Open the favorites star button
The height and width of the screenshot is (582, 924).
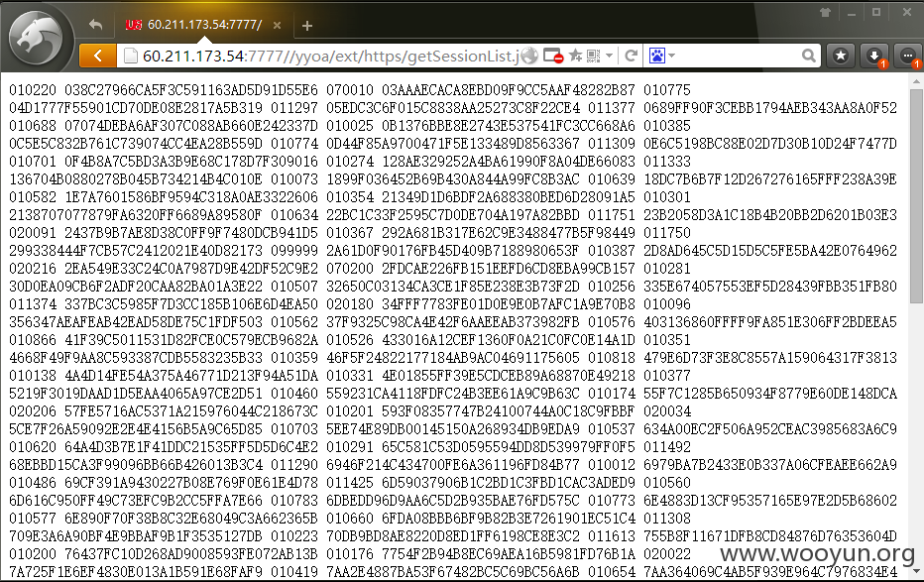pyautogui.click(x=841, y=56)
